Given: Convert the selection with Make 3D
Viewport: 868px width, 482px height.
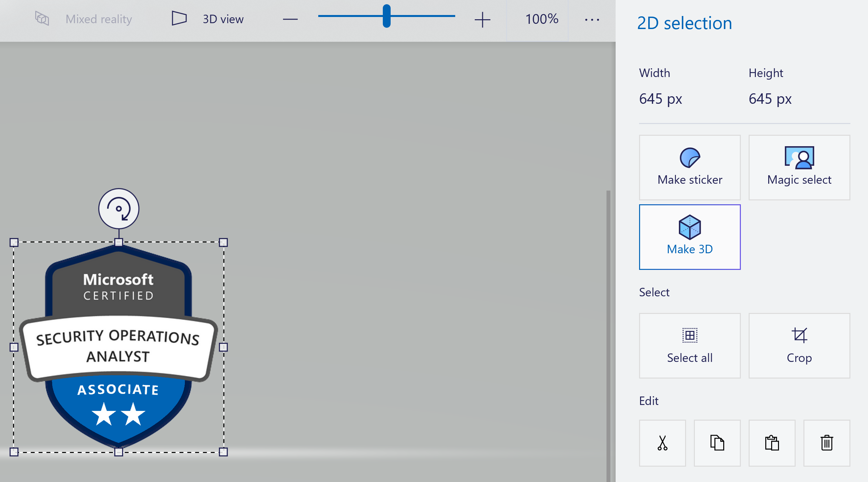Looking at the screenshot, I should coord(689,237).
